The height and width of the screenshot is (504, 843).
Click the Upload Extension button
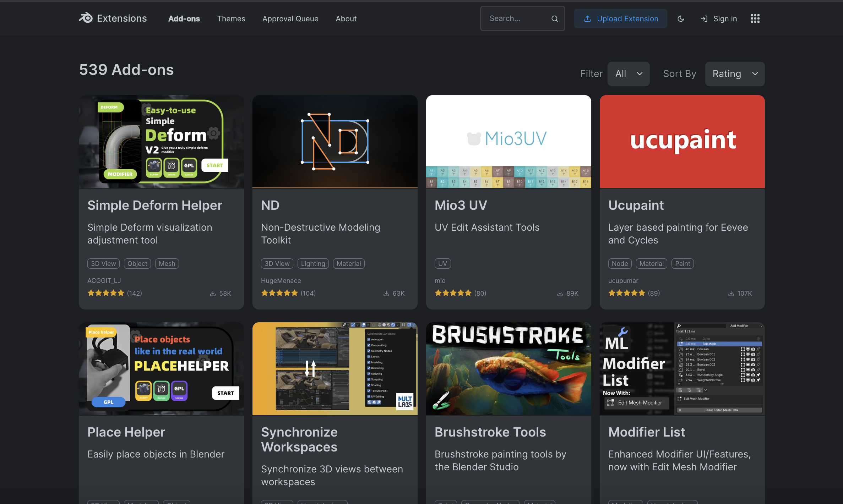(620, 18)
